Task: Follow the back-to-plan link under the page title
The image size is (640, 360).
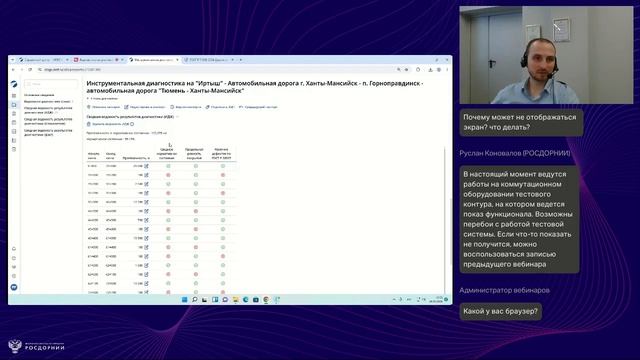Action: coord(102,99)
